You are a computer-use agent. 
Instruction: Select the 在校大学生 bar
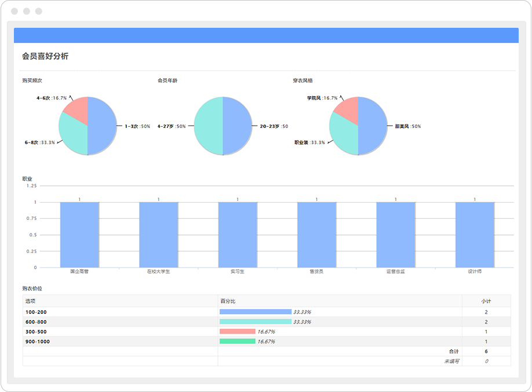[x=158, y=235]
